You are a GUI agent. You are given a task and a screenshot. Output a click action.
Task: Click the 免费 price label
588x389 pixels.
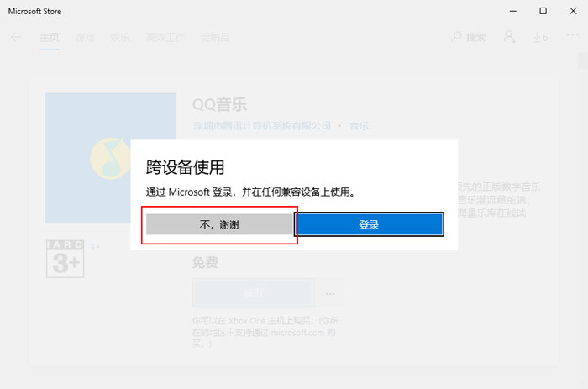pos(205,262)
